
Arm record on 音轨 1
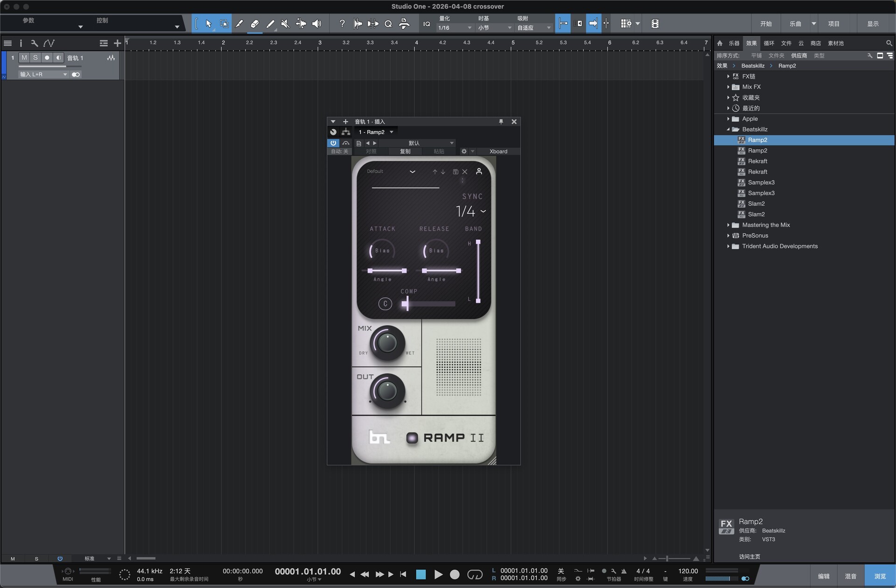point(47,58)
